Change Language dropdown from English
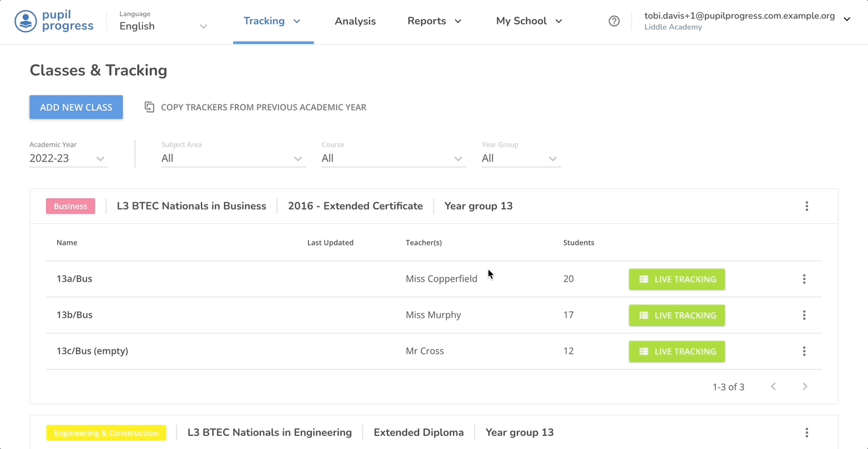 click(x=163, y=26)
